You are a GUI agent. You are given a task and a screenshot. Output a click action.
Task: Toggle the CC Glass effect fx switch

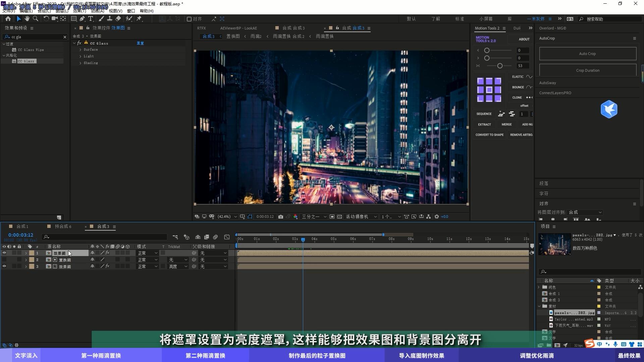[x=79, y=43]
